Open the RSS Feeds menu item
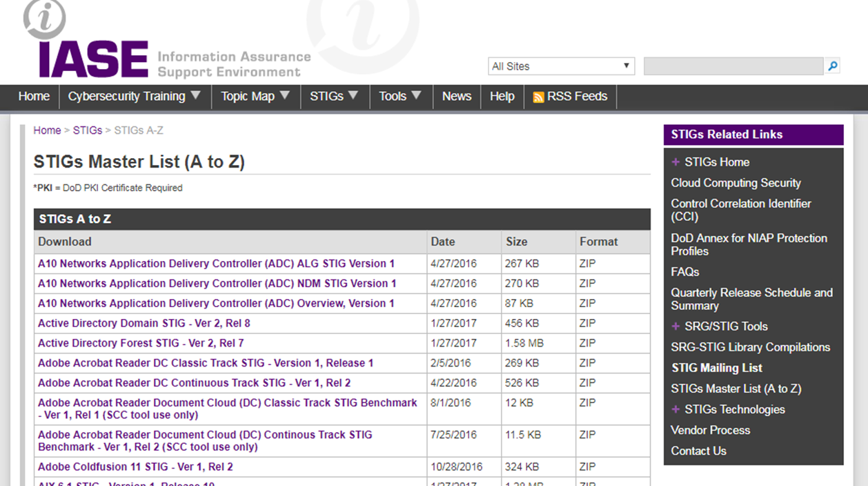 [x=570, y=97]
